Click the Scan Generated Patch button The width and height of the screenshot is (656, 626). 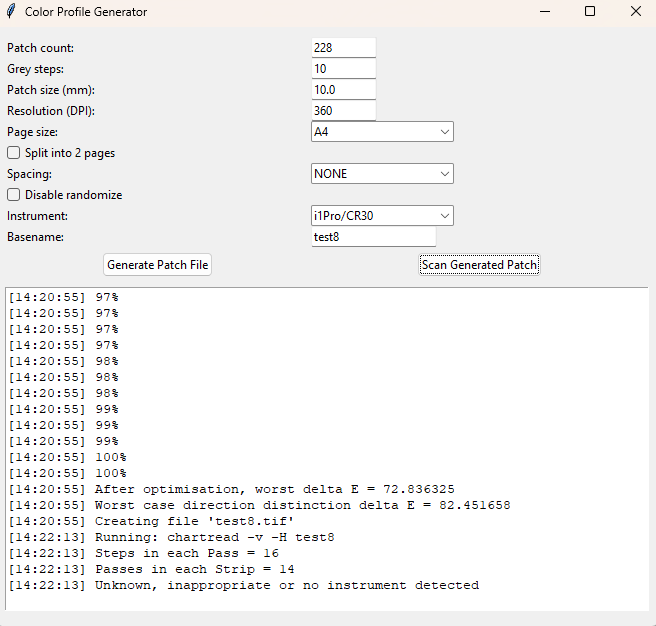point(479,265)
